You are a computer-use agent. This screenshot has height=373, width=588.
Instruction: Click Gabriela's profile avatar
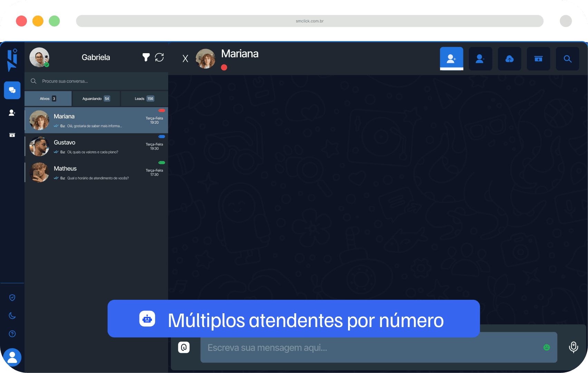point(39,57)
